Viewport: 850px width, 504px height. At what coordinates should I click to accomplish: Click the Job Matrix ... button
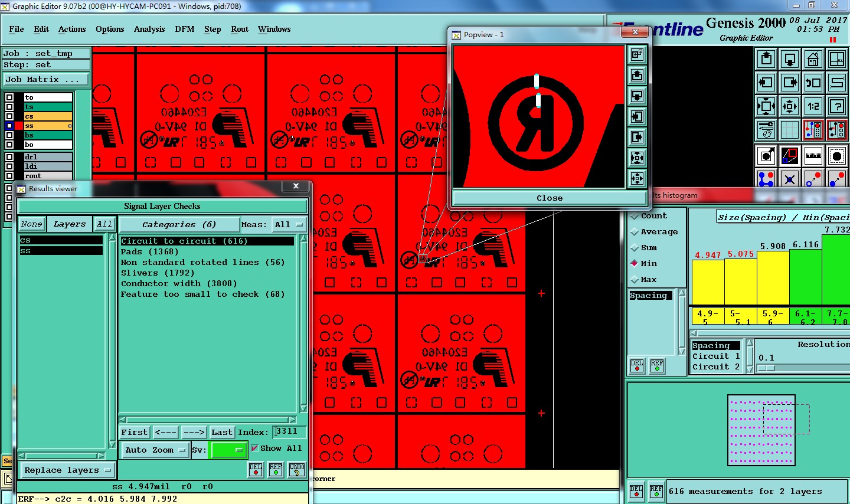(46, 79)
